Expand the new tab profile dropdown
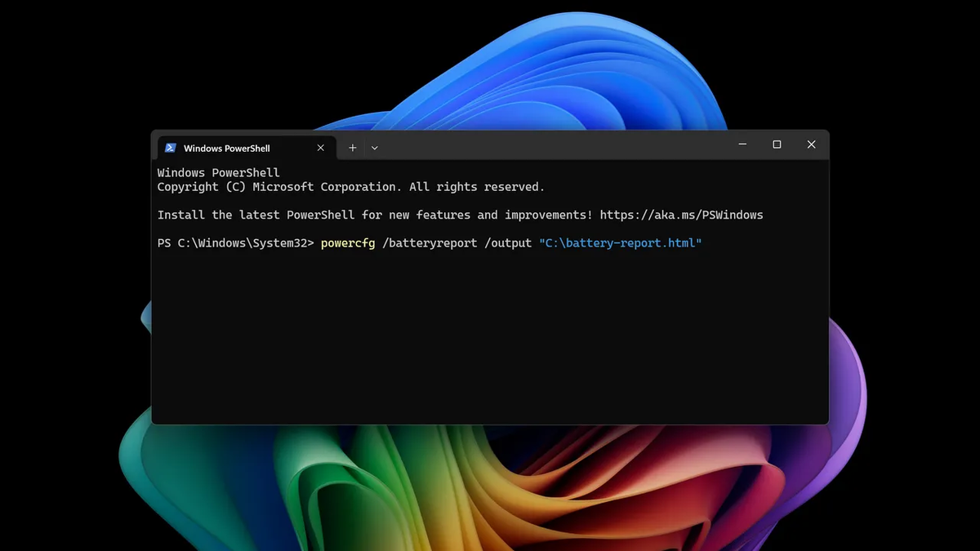Viewport: 980px width, 551px height. tap(375, 148)
